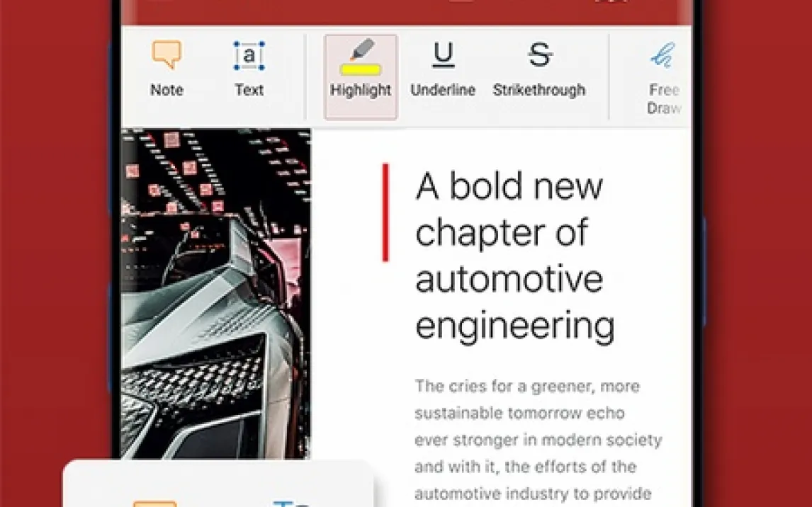Click the red vertical bar beside the heading
Screen dimensions: 812x507
pos(385,212)
